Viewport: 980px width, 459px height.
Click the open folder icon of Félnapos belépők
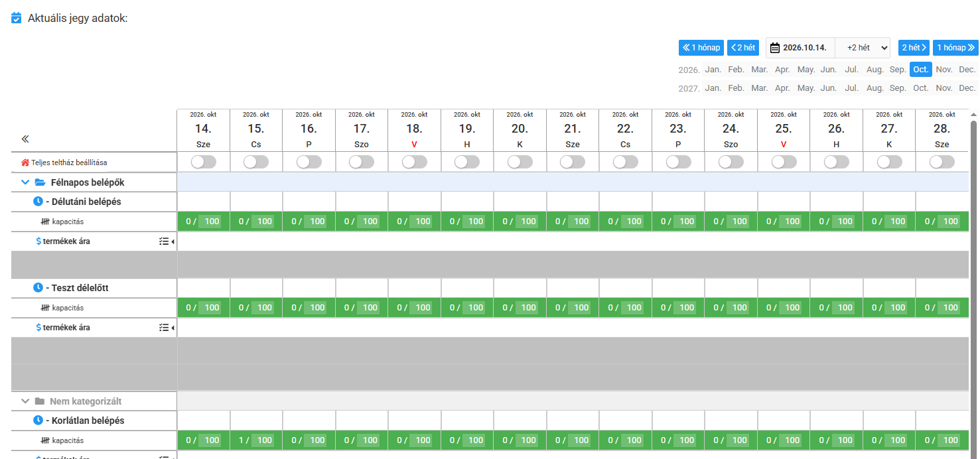tap(40, 182)
